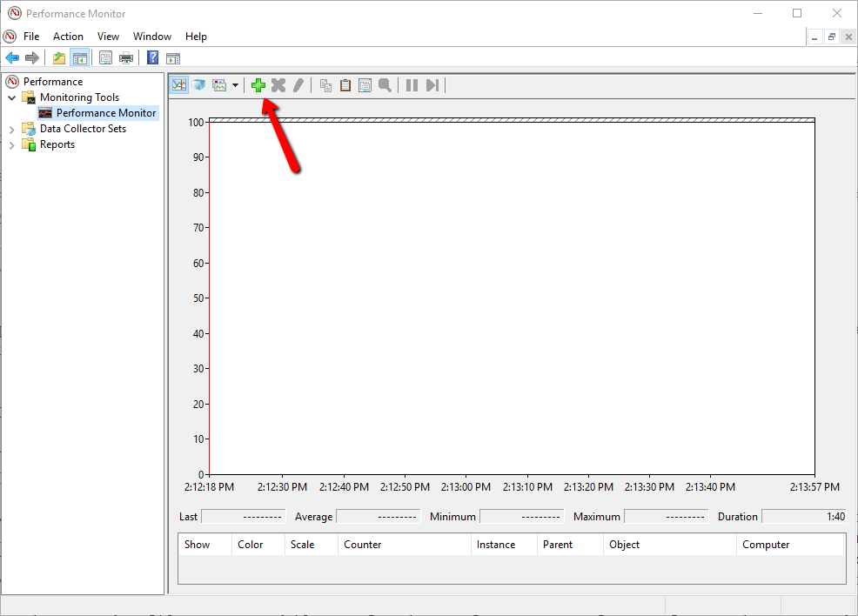The height and width of the screenshot is (616, 858).
Task: Open the View menu
Action: tap(109, 36)
